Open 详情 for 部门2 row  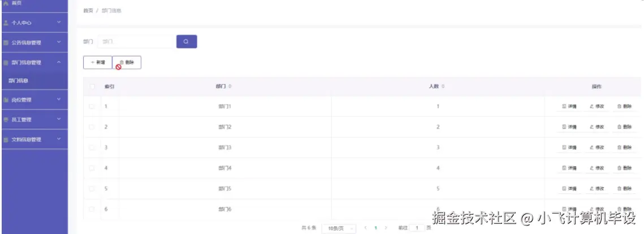[x=569, y=127]
